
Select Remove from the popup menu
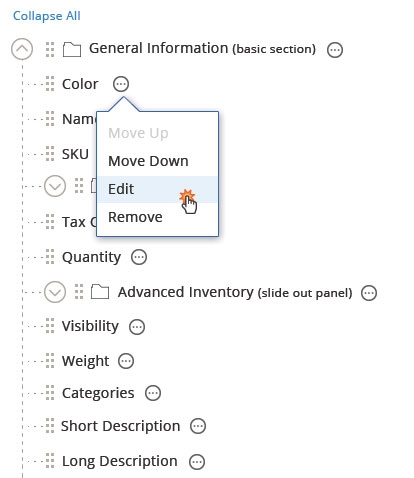coord(135,217)
